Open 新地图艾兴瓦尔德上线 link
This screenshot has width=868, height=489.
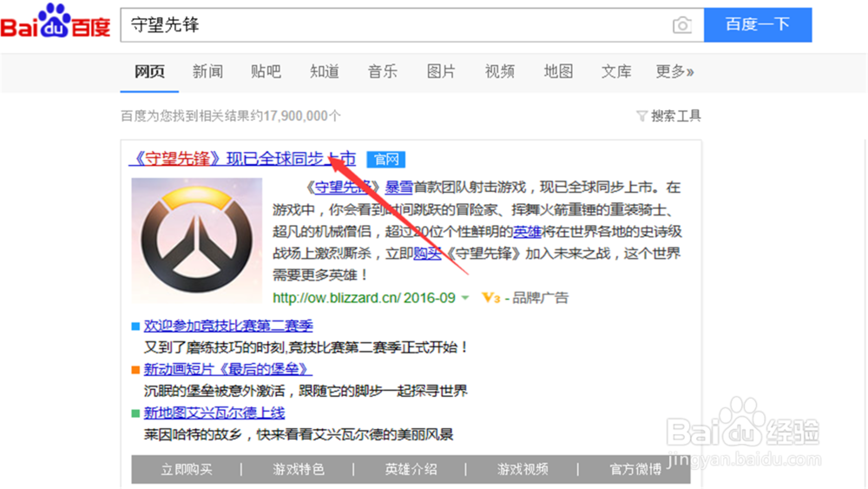pos(214,413)
